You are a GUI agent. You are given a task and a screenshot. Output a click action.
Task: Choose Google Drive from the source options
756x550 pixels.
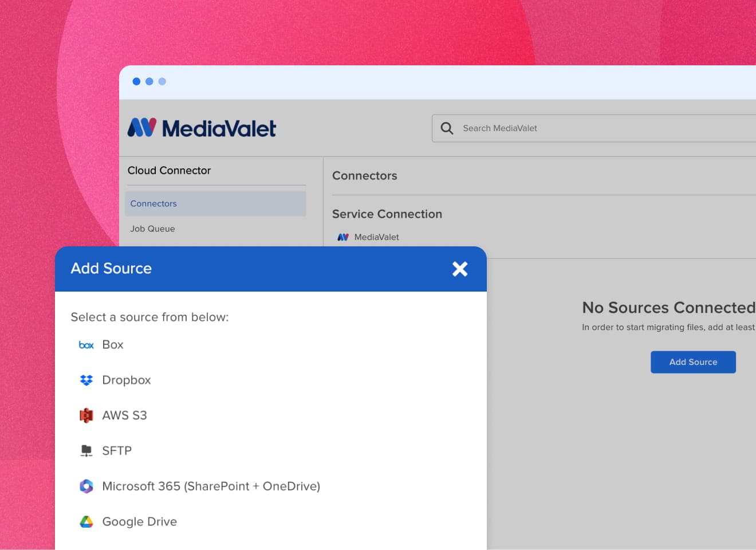[139, 521]
